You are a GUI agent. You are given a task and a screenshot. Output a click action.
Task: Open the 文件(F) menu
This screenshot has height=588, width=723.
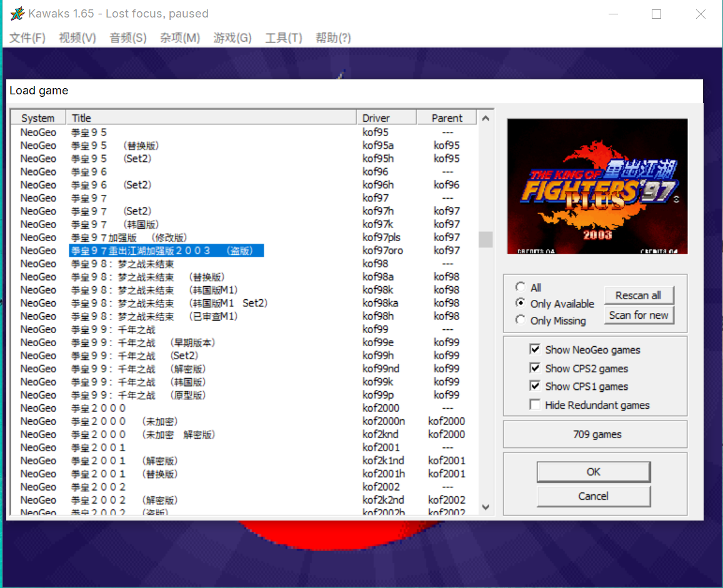(27, 38)
